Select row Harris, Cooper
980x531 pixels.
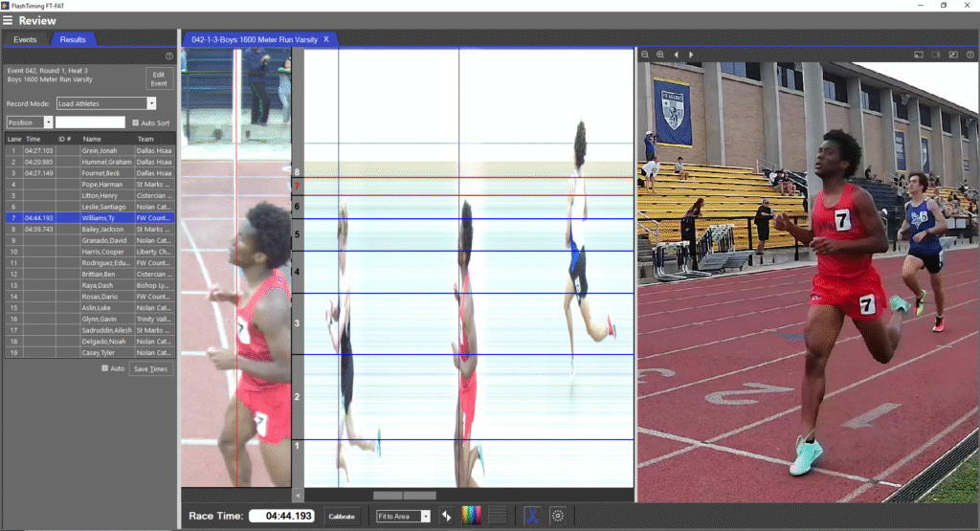(x=89, y=252)
